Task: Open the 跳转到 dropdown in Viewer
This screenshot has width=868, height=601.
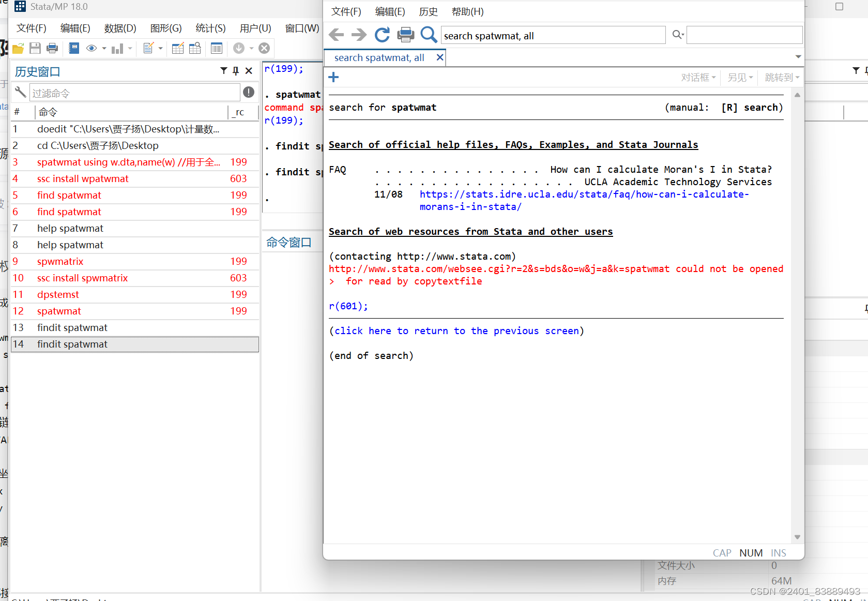Action: 782,78
